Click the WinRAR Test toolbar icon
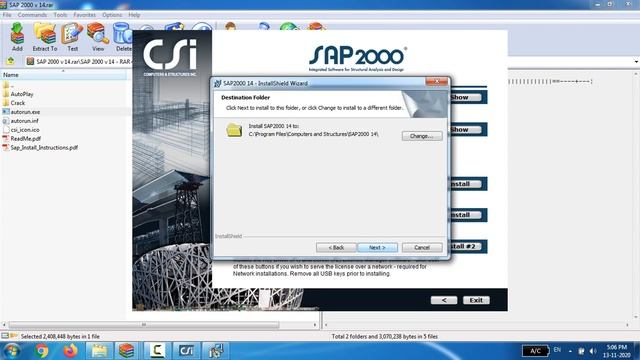 (72, 37)
